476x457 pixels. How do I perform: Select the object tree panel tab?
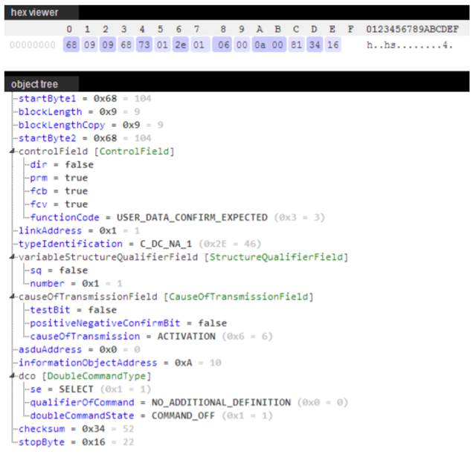coord(34,84)
